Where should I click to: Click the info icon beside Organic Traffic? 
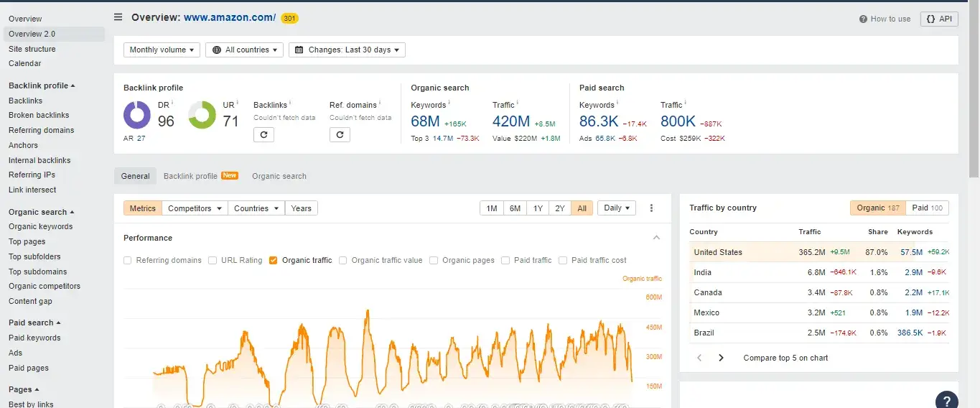click(518, 103)
